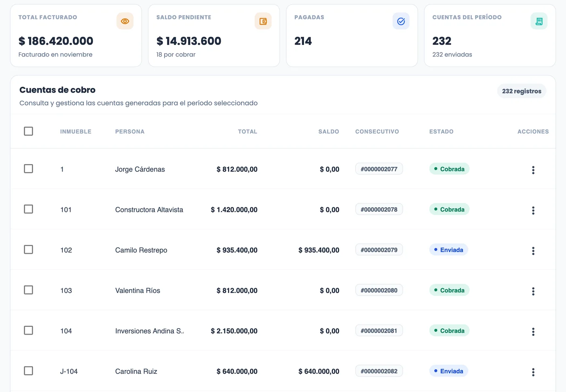This screenshot has width=566, height=392.
Task: Mark the checkbox for Valentina Ríos
Action: pyautogui.click(x=28, y=290)
